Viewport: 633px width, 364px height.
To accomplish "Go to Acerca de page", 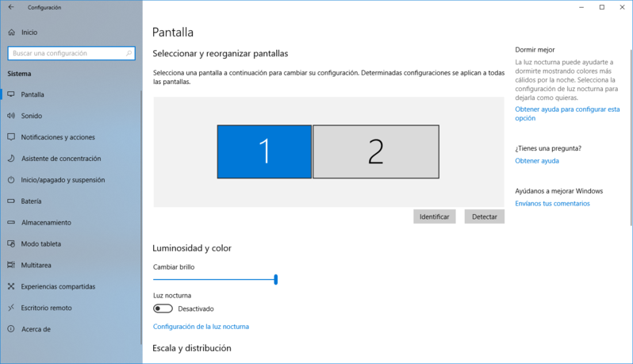I will click(x=36, y=329).
